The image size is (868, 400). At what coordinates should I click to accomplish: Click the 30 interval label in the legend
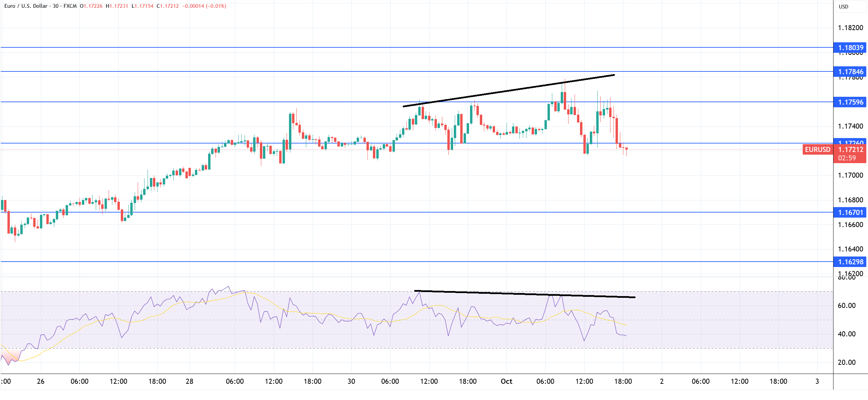55,6
